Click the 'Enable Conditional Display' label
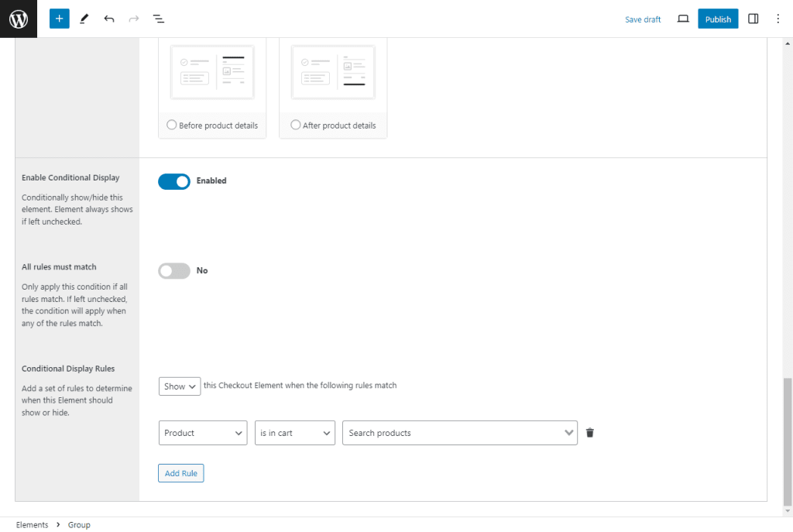 pos(70,177)
